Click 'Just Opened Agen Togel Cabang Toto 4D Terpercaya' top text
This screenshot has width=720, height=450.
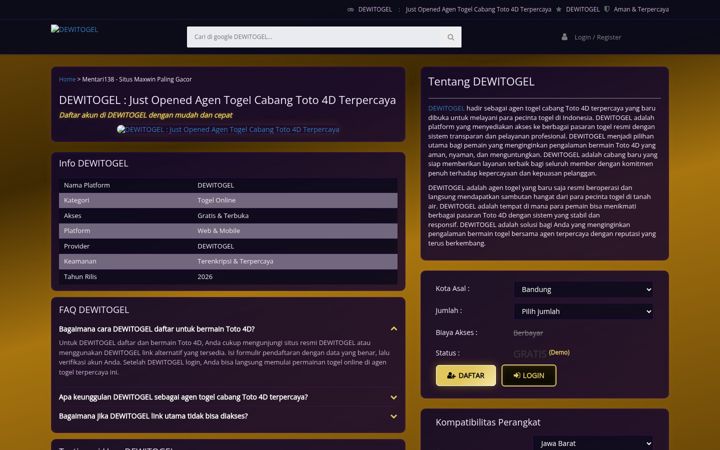pyautogui.click(x=478, y=9)
